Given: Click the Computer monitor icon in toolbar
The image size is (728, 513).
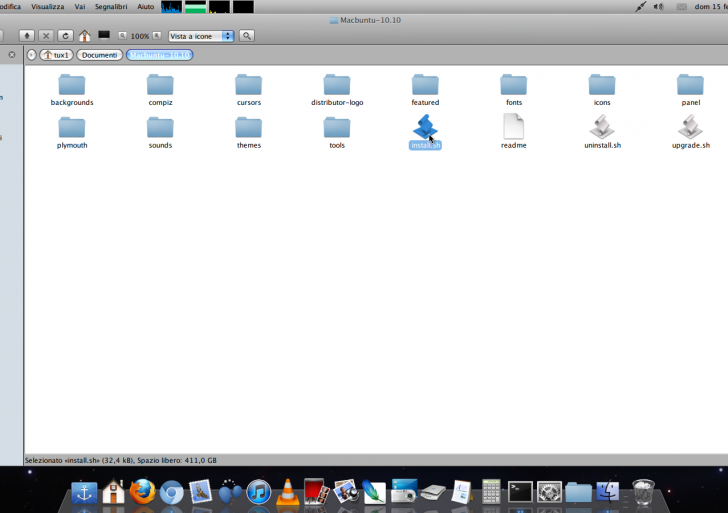Looking at the screenshot, I should [103, 35].
